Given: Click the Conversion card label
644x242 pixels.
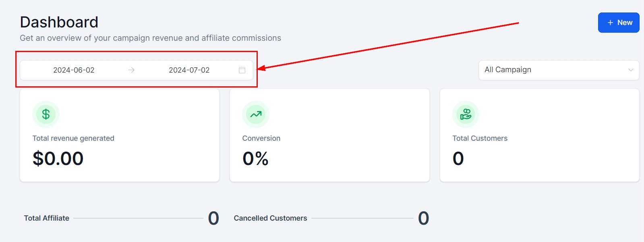Looking at the screenshot, I should (x=261, y=138).
